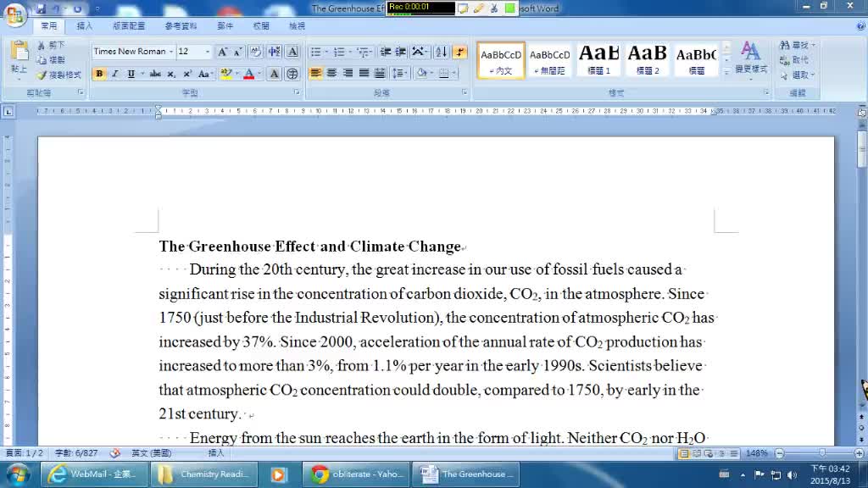Screen dimensions: 868x488
Task: Click the red font color button
Action: 249,74
